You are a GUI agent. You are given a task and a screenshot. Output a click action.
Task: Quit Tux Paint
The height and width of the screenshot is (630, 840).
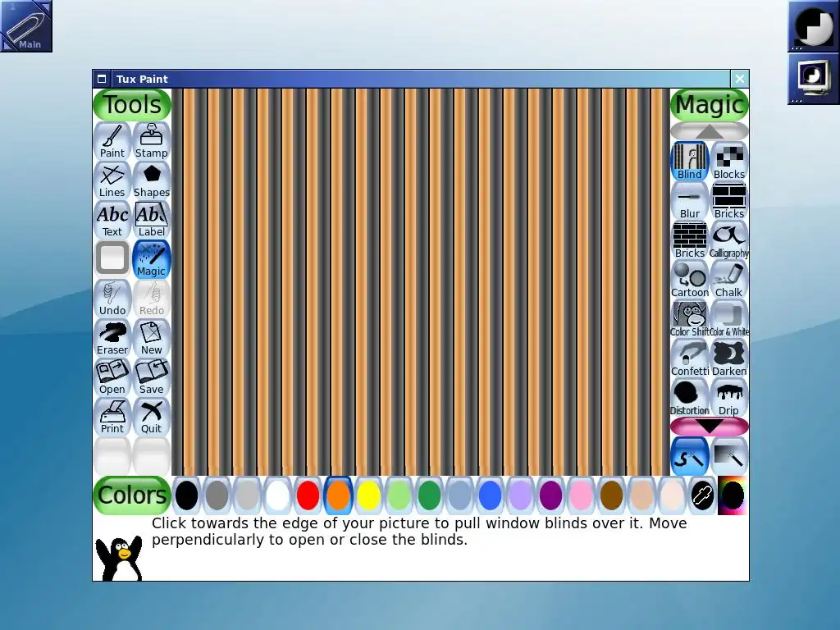pos(151,417)
